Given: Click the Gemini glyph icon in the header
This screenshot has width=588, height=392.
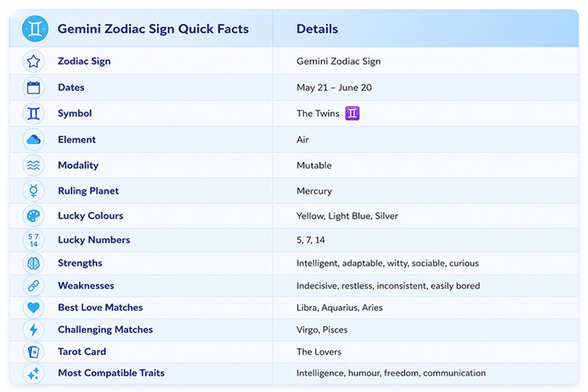Looking at the screenshot, I should tap(35, 29).
